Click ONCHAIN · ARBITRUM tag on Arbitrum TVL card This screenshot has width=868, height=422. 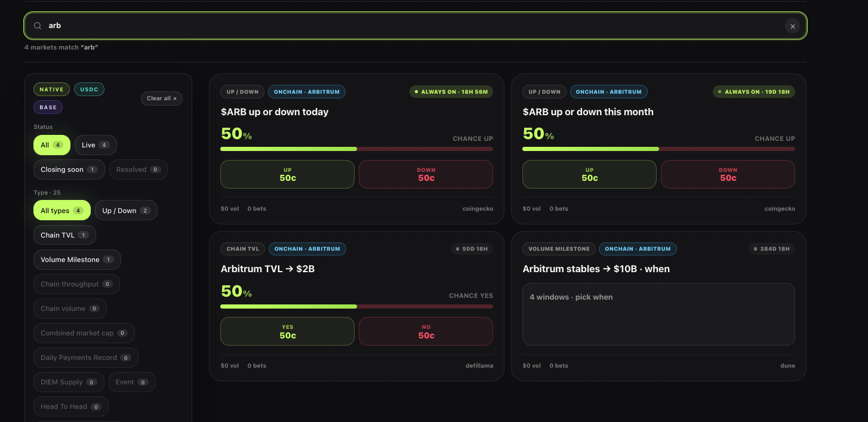click(x=307, y=249)
